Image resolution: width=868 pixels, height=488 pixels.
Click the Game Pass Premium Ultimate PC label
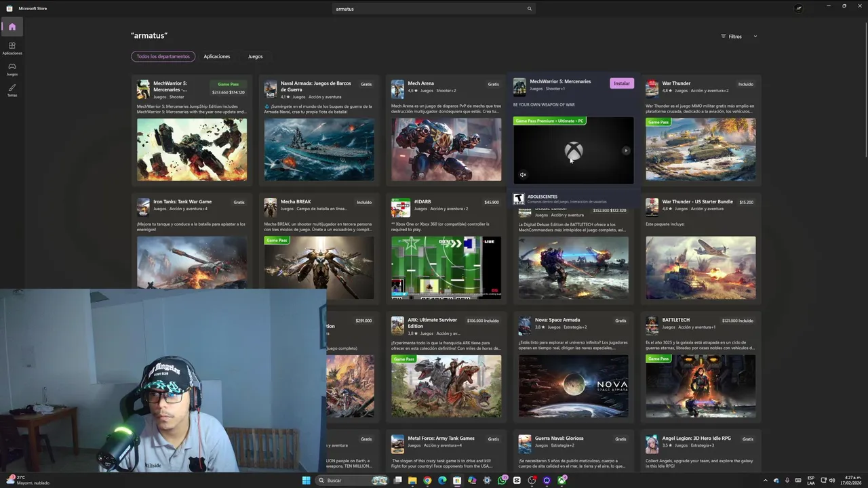549,121
